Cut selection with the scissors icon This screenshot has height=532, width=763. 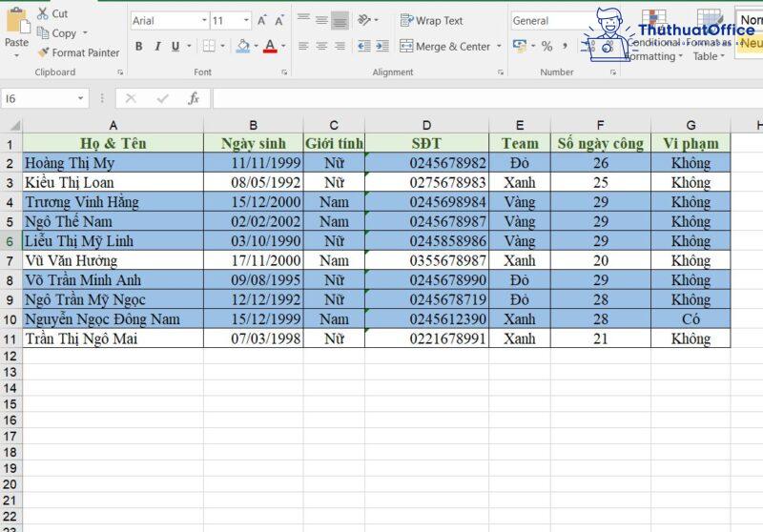pos(43,13)
